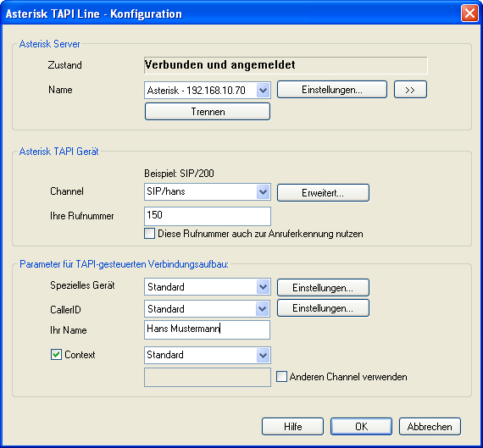Close the Konfiguration dialog with the X
483x448 pixels.
point(469,14)
